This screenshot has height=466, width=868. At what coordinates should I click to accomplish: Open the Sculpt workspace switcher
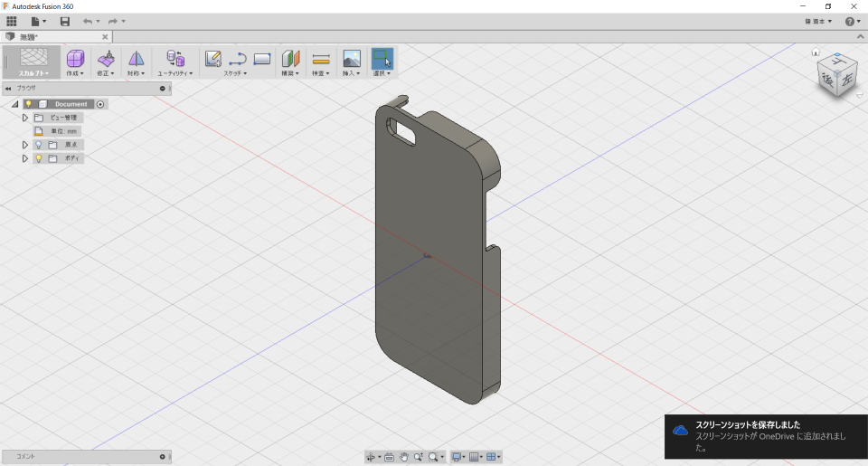tap(33, 62)
